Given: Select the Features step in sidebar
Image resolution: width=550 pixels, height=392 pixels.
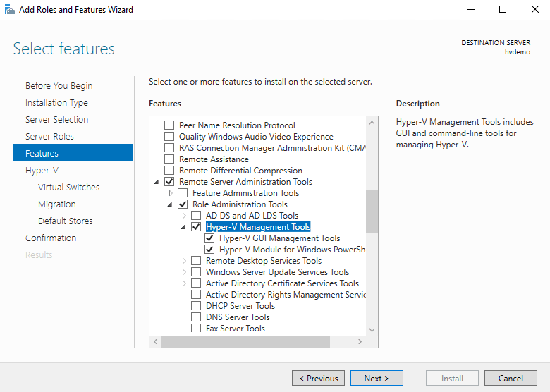Looking at the screenshot, I should tap(73, 152).
